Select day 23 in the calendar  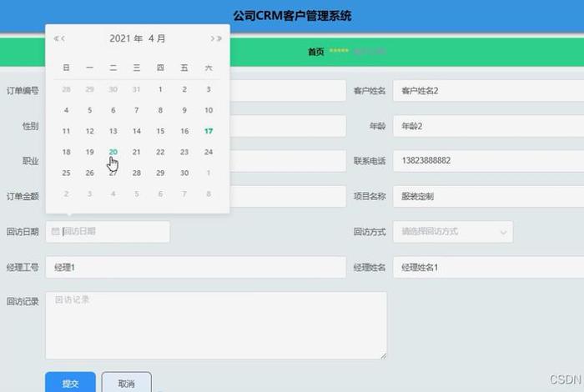coord(184,152)
